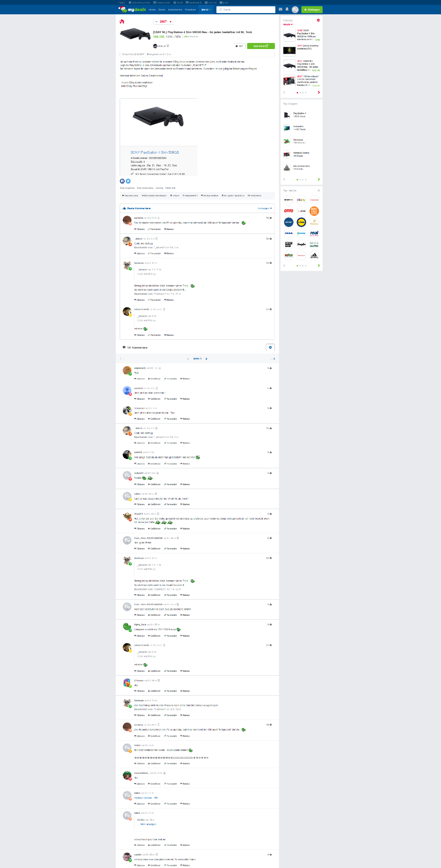Vote the deal cold with minus
The image size is (441, 868).
tap(157, 22)
